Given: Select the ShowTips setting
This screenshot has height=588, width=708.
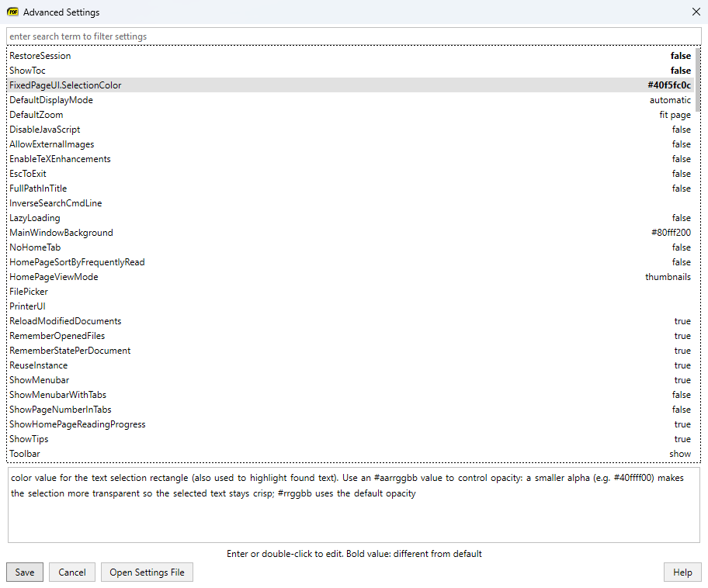Looking at the screenshot, I should 350,439.
